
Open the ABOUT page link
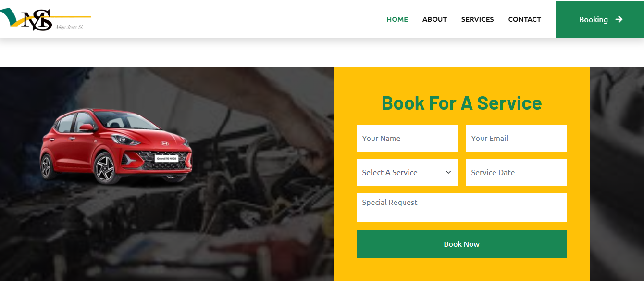pyautogui.click(x=434, y=19)
